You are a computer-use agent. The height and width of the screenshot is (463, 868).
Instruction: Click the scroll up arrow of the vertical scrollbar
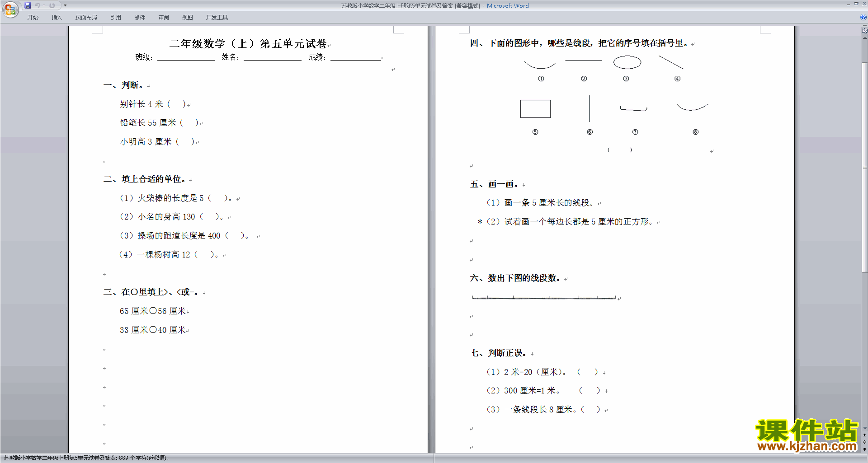coord(864,38)
